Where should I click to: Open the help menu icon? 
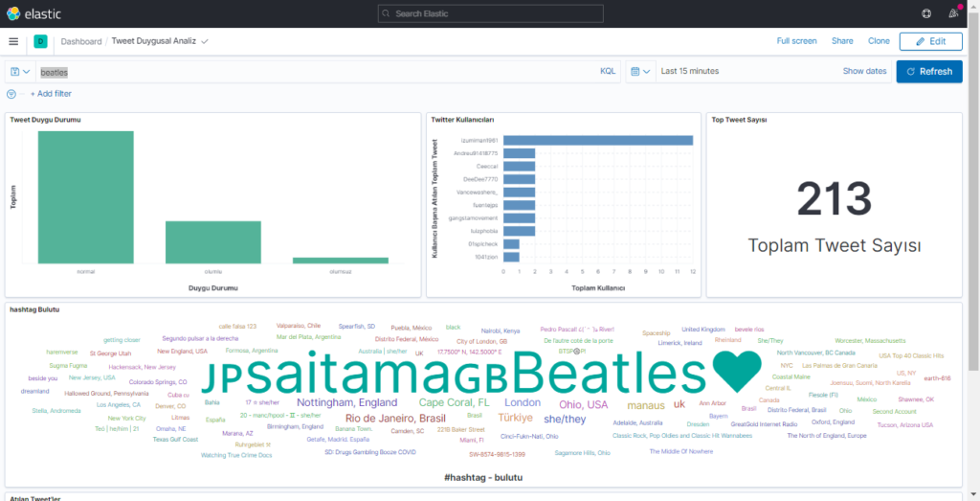926,13
